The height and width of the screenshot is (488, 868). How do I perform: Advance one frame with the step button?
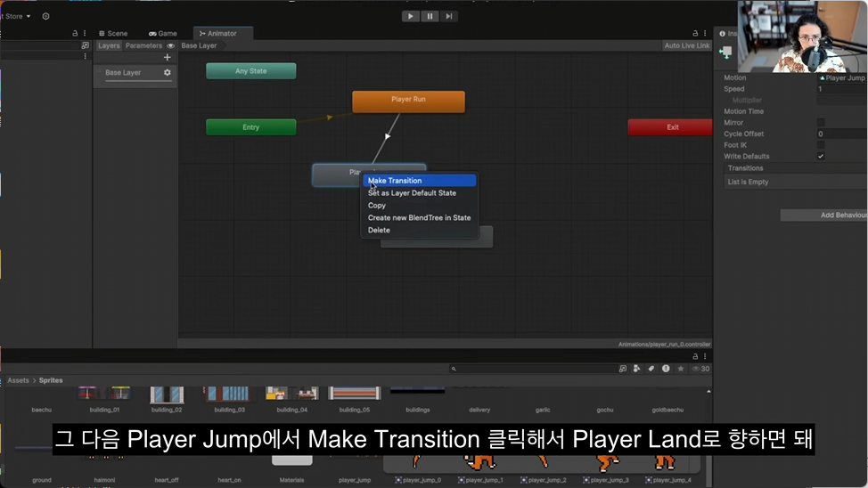449,16
